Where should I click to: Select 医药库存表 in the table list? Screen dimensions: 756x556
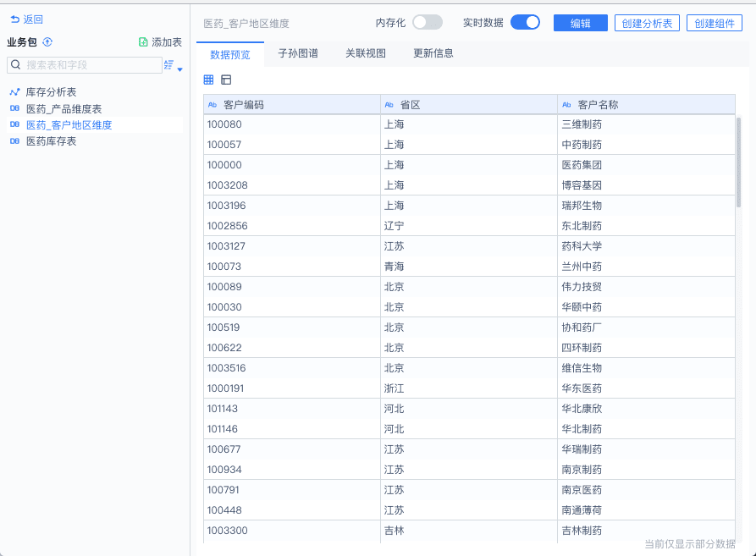click(x=52, y=141)
